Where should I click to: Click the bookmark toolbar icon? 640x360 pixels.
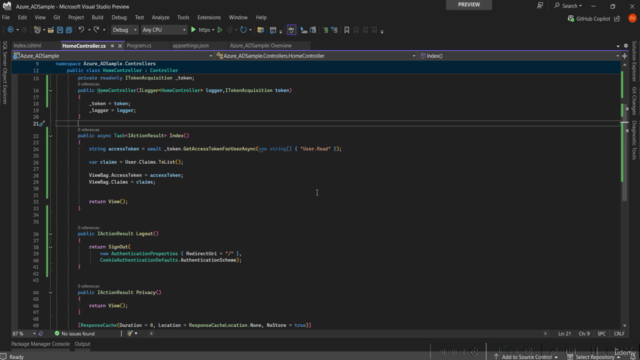point(347,30)
